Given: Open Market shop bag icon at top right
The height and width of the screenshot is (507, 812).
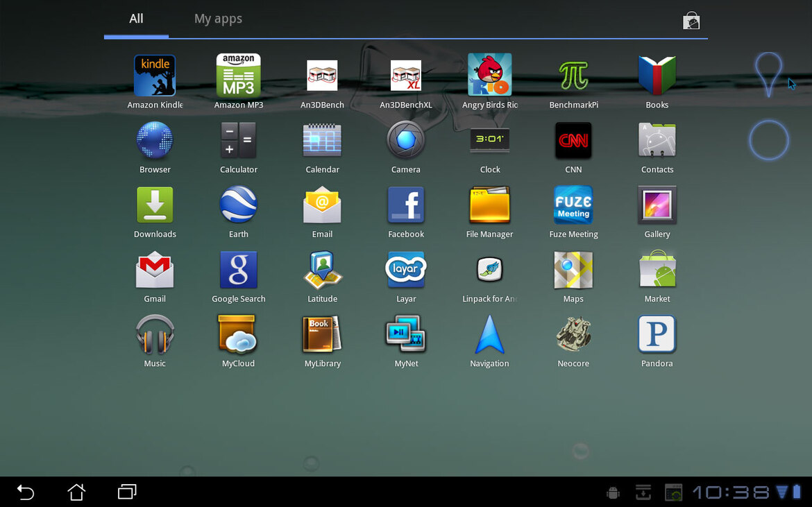Looking at the screenshot, I should 691,21.
